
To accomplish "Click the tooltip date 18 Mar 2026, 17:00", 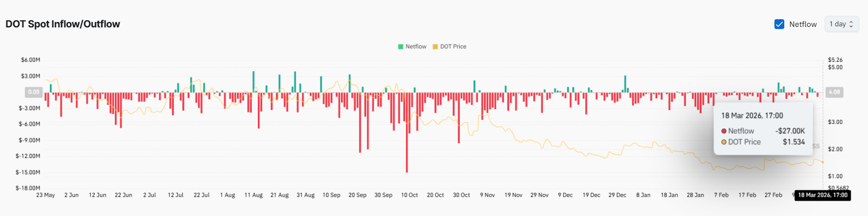I will [752, 116].
